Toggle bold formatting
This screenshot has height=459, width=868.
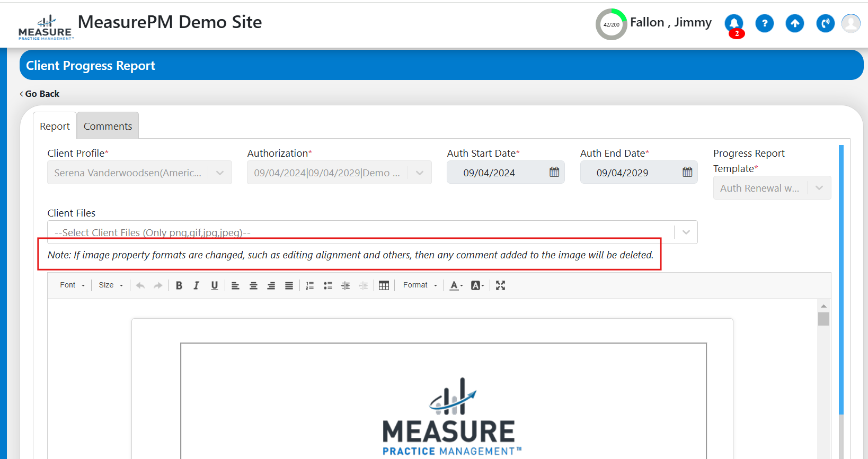click(179, 285)
